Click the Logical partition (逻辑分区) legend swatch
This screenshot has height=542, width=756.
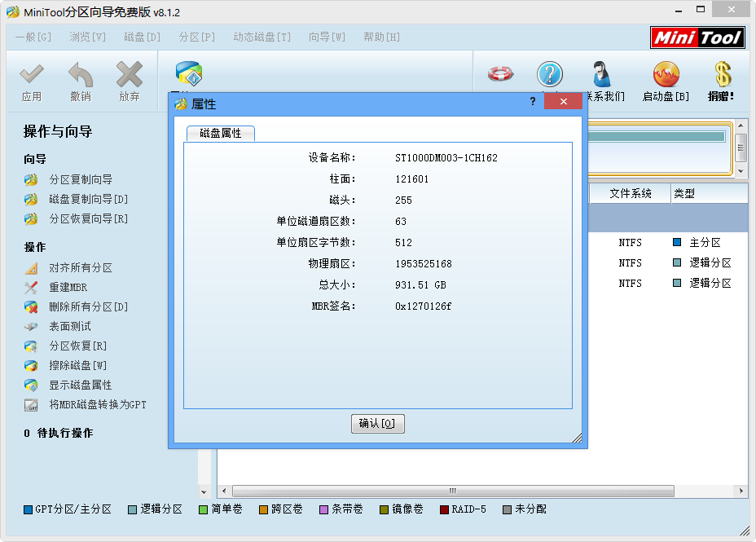pyautogui.click(x=132, y=509)
